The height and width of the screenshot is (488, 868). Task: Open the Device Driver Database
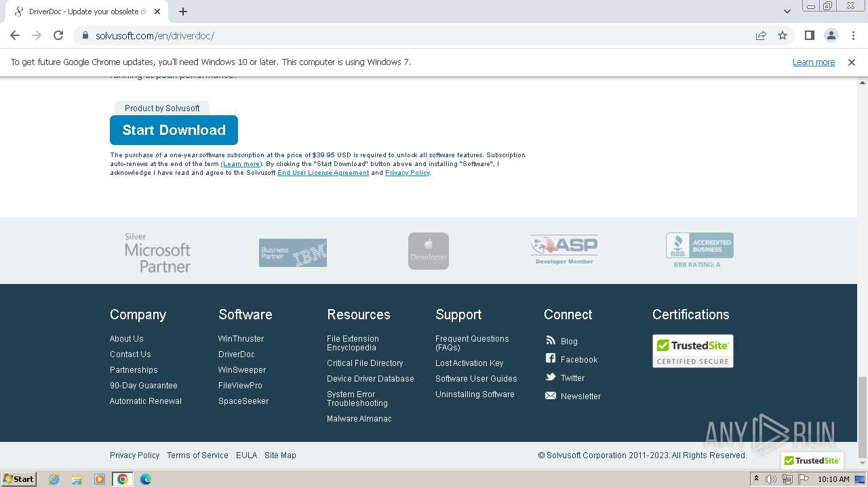coord(370,379)
